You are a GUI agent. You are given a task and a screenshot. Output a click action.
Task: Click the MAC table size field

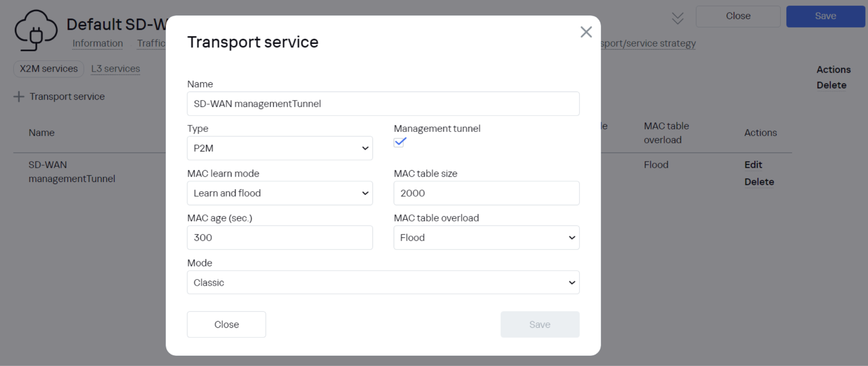click(x=486, y=193)
